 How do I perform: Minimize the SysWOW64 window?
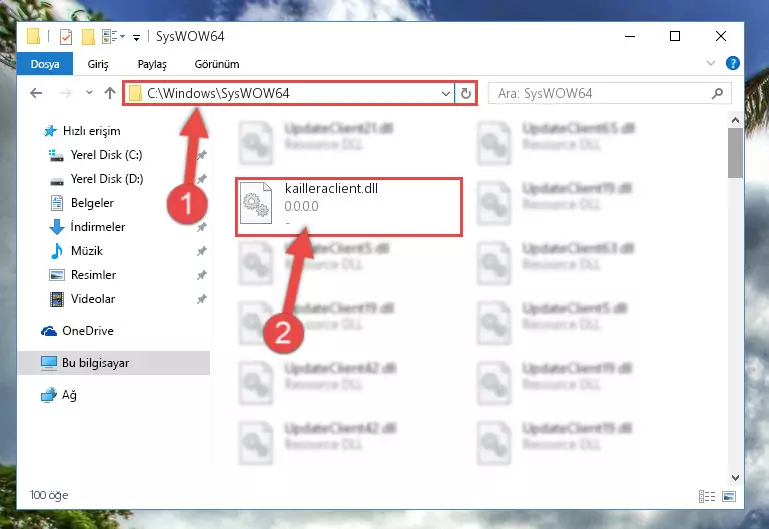pos(630,36)
